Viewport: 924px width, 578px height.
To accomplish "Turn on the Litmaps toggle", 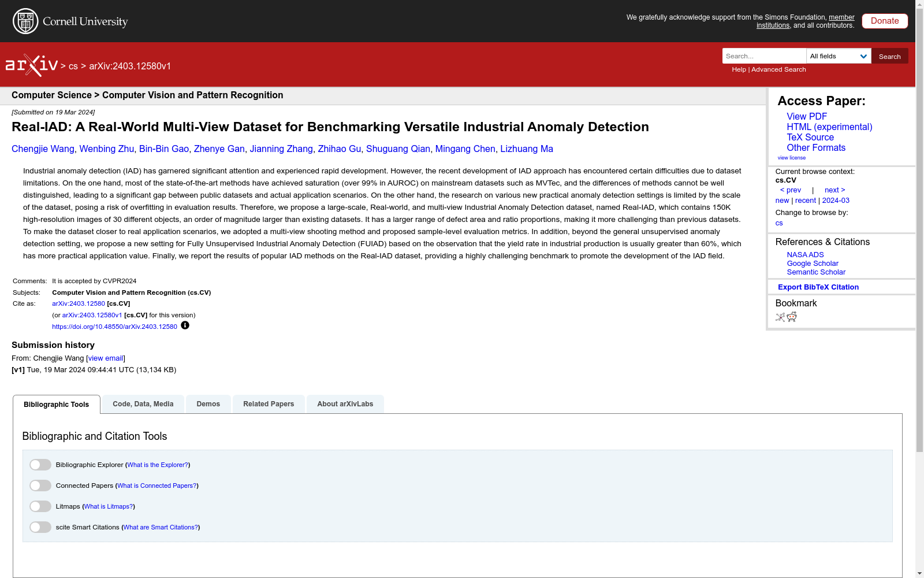I will click(x=40, y=506).
